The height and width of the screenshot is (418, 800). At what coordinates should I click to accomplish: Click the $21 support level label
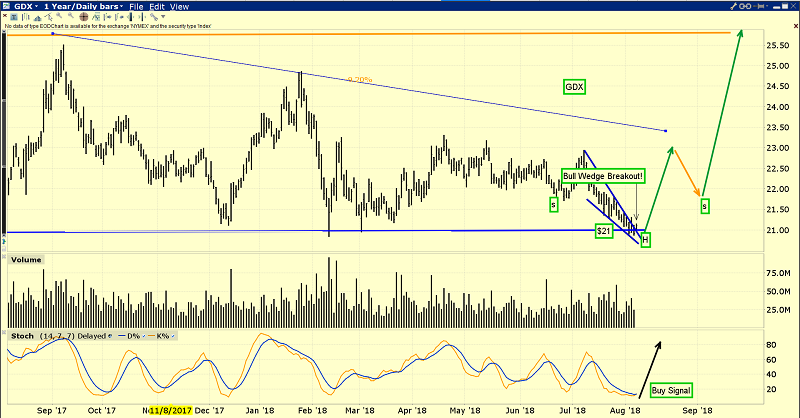click(x=603, y=232)
